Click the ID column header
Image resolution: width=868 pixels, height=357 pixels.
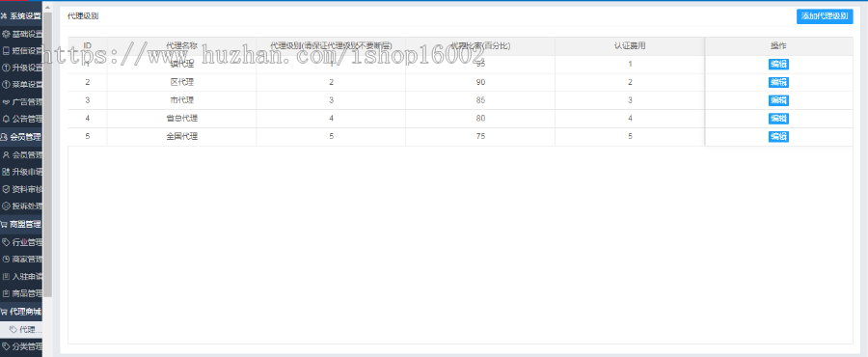pos(88,46)
